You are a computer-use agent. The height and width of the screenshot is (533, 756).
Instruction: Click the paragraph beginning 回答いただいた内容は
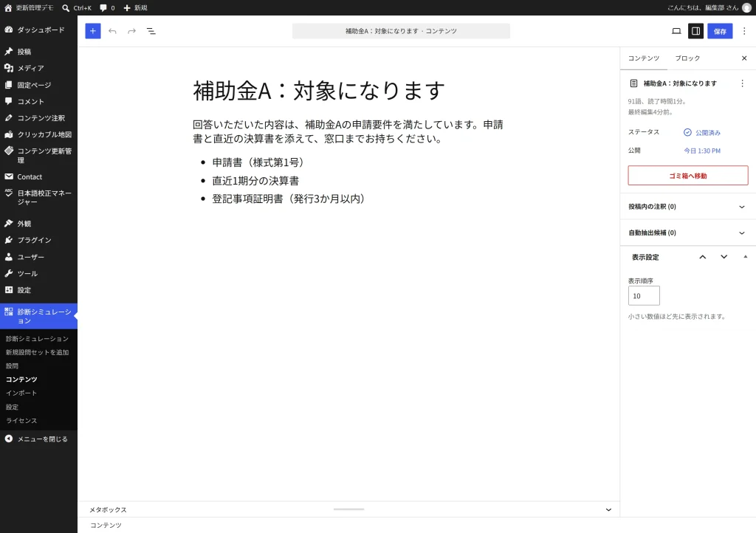tap(348, 131)
